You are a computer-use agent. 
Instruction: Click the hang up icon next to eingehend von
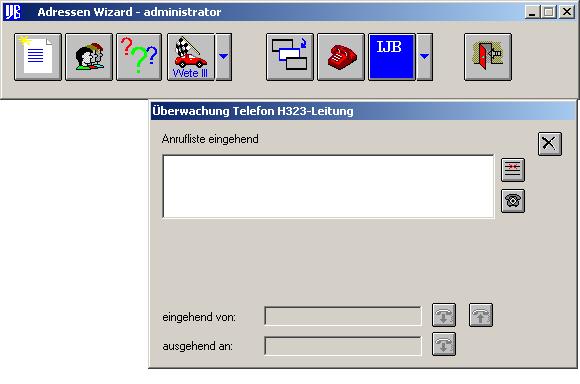444,315
